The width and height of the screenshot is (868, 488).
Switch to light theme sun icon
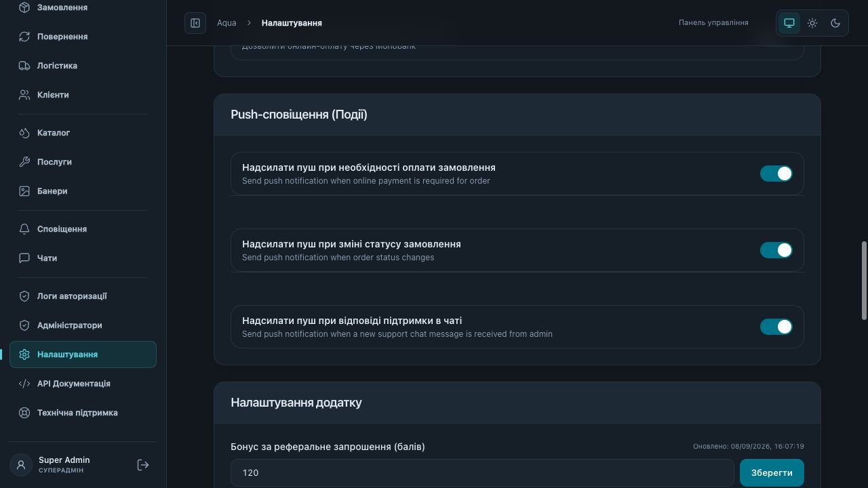812,23
